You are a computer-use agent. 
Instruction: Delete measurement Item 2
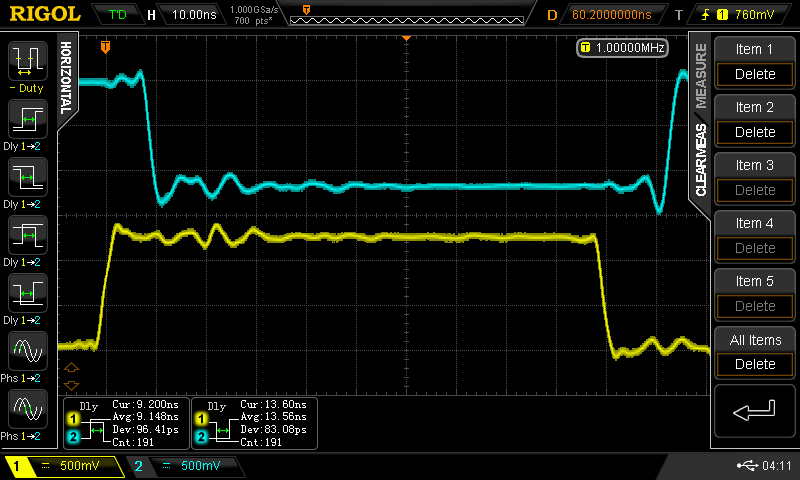(755, 132)
